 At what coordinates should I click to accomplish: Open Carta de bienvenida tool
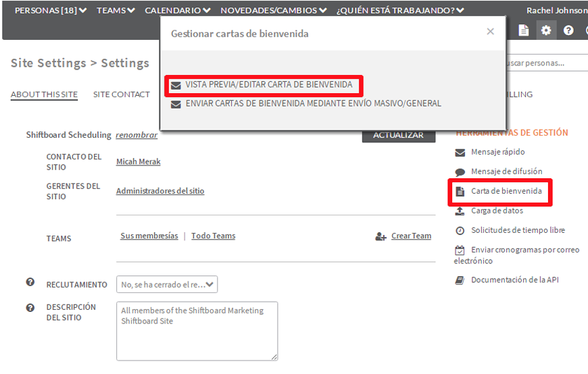pyautogui.click(x=506, y=191)
